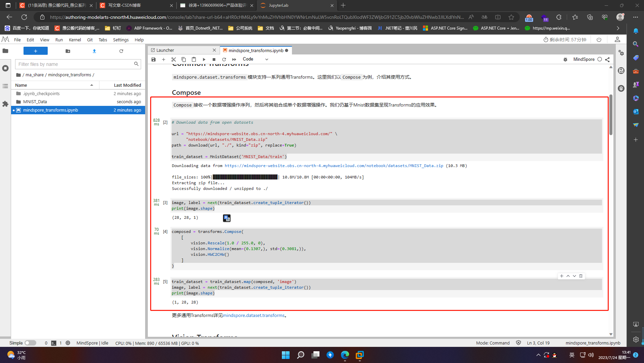
Task: Open the Table of Contents panel
Action: [5, 86]
